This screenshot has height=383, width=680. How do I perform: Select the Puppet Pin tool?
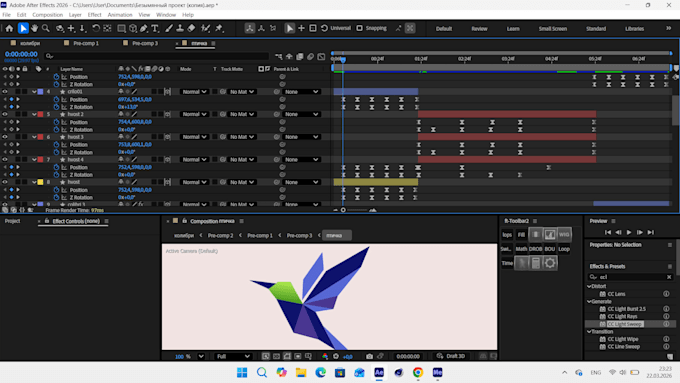[x=219, y=29]
